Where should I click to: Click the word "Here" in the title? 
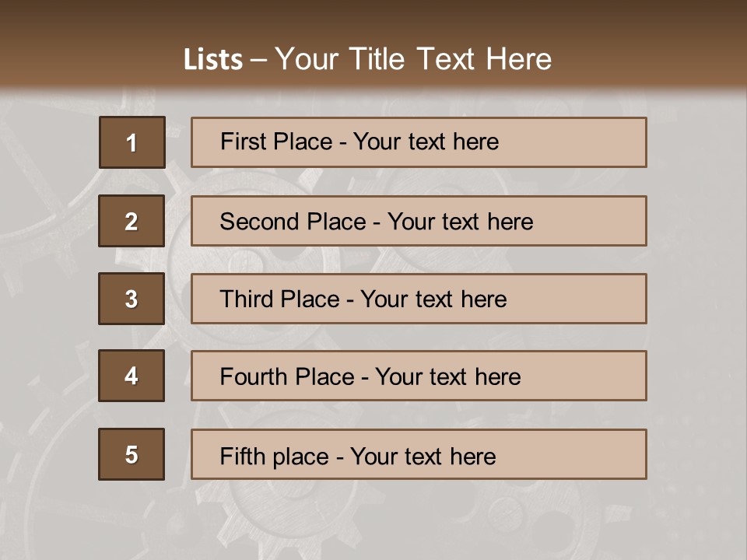click(x=517, y=60)
